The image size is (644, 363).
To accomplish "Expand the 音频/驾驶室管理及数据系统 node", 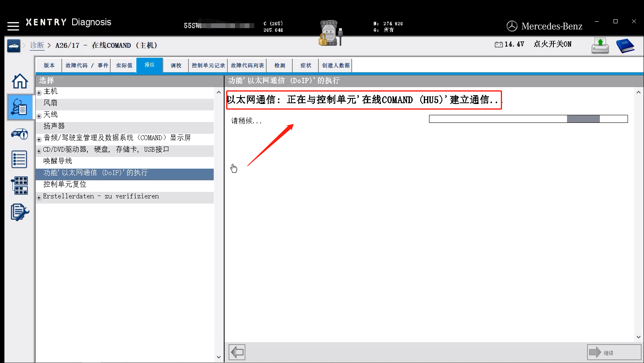I will pos(39,139).
